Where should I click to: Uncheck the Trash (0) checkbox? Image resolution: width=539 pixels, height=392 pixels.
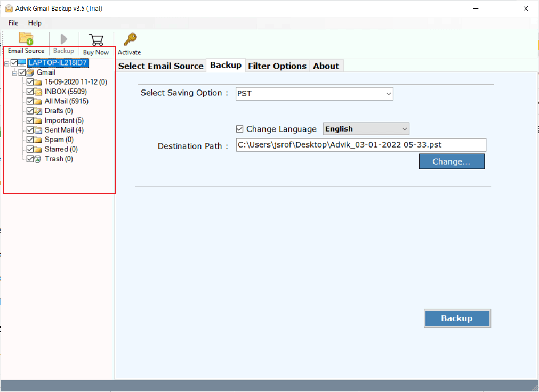coord(30,159)
